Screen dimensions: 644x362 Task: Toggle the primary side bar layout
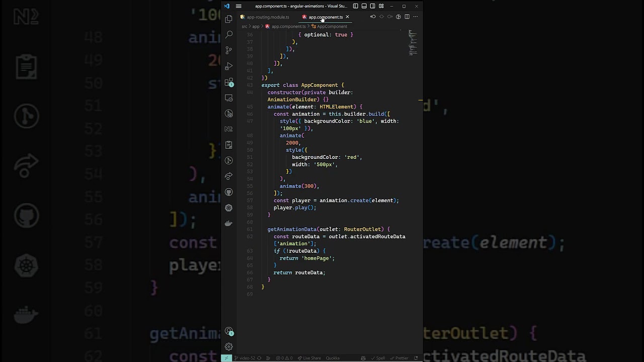(356, 6)
